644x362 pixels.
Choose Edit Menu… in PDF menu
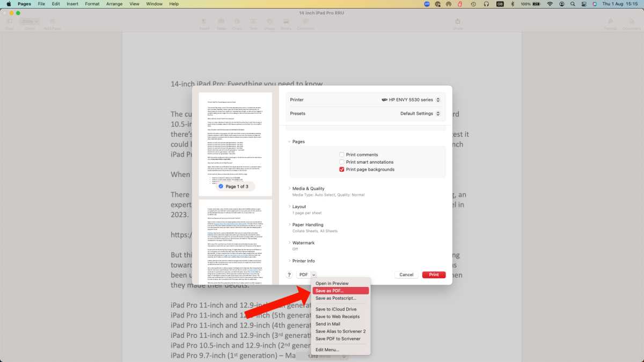[x=341, y=350]
